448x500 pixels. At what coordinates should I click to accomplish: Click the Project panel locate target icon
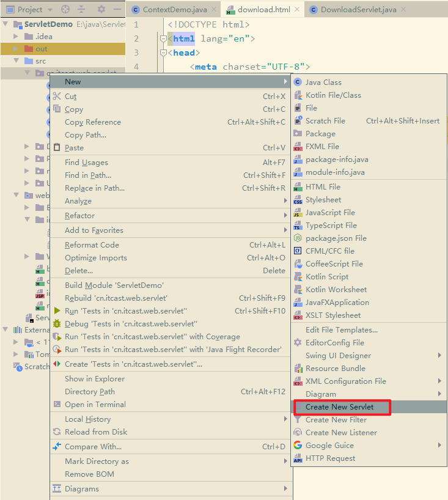[x=65, y=10]
